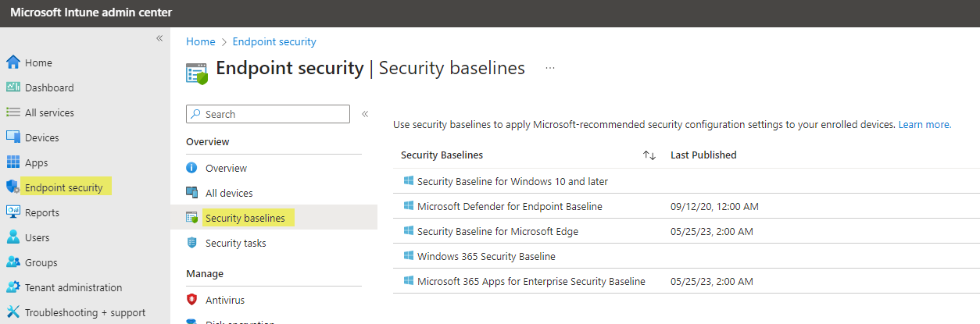Click the All devices icon
980x324 pixels.
click(x=192, y=193)
